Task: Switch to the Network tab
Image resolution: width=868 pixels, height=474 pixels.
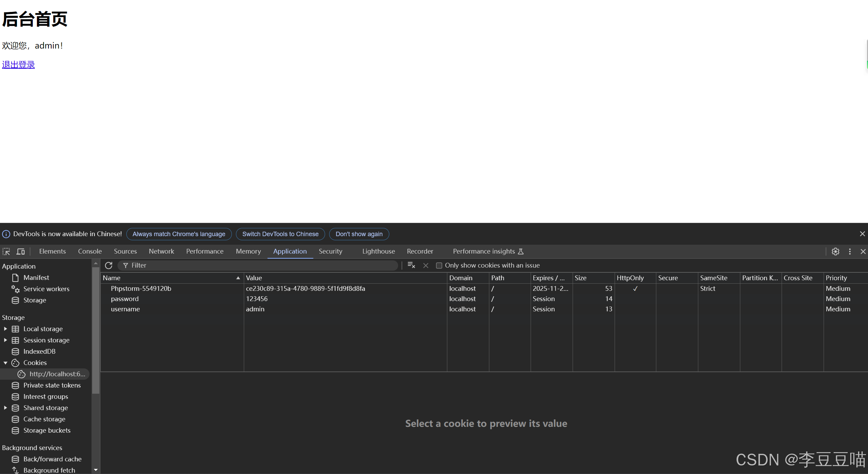Action: [x=161, y=251]
